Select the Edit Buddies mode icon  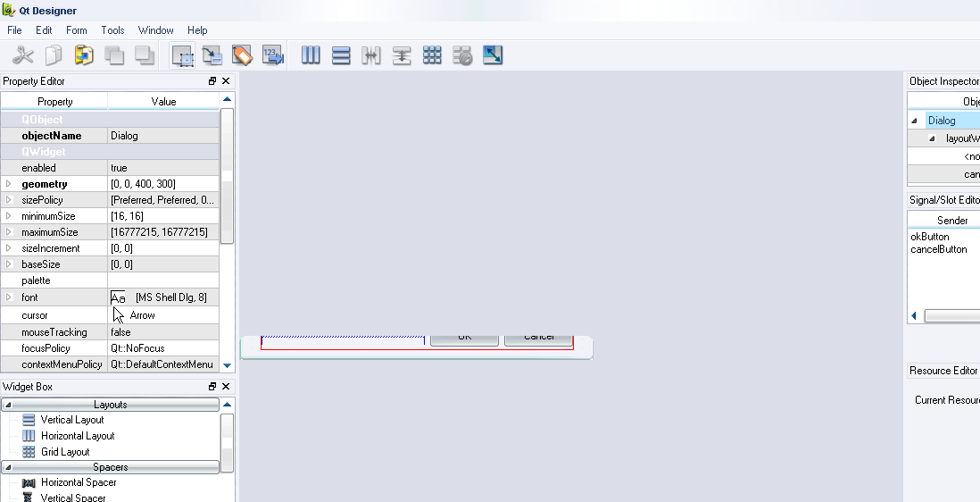(x=243, y=55)
